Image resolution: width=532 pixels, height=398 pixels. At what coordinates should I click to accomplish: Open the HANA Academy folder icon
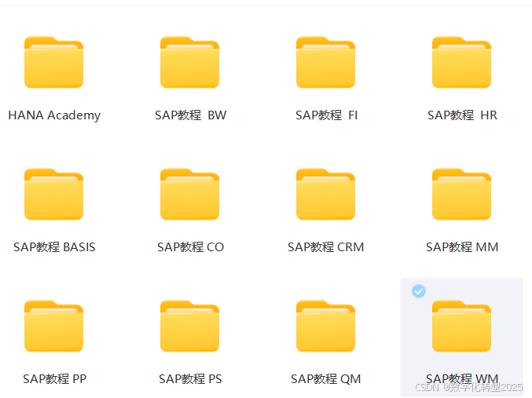point(53,62)
